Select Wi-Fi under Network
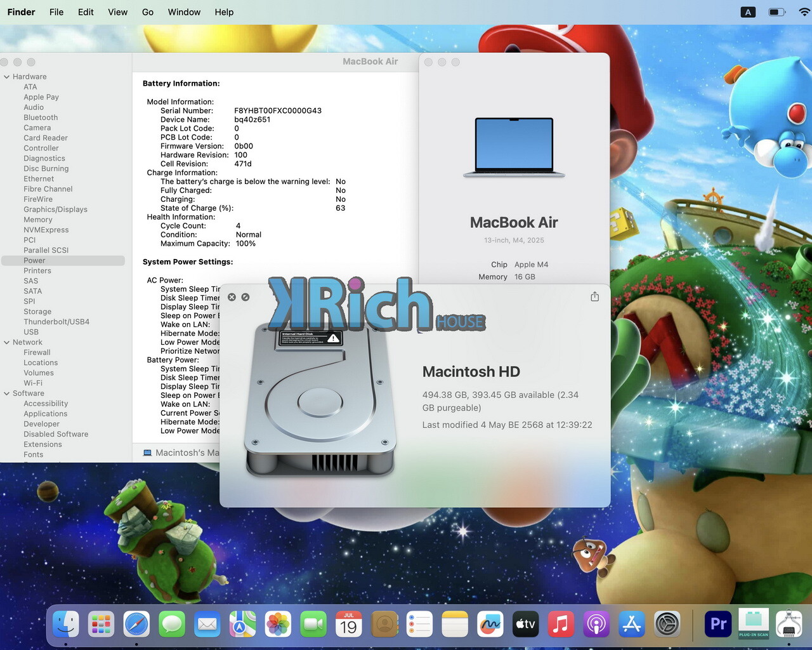Screen dimensions: 812x650 tap(33, 383)
